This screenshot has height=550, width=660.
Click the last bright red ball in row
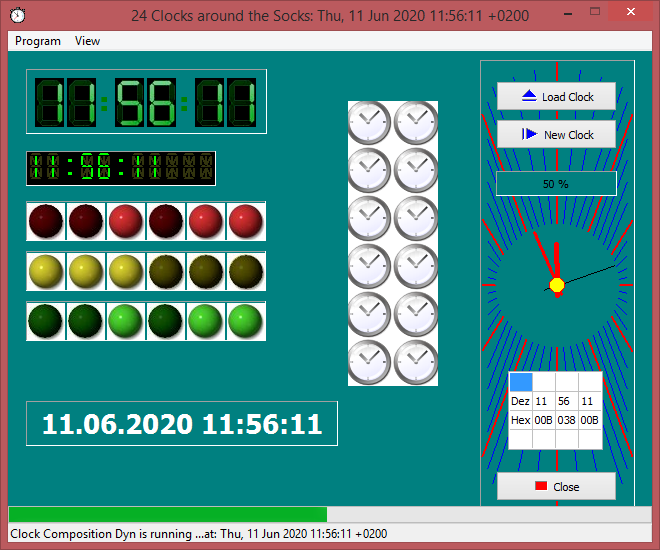(246, 221)
